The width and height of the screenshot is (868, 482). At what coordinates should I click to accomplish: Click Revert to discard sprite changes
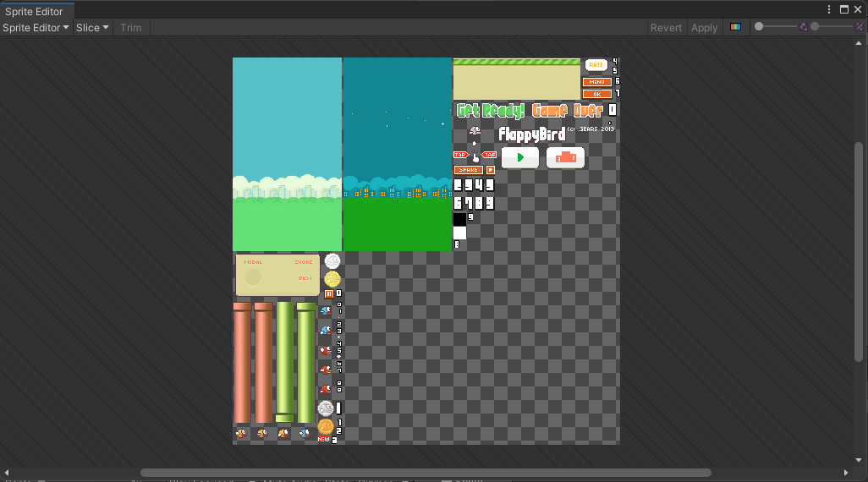pos(666,27)
